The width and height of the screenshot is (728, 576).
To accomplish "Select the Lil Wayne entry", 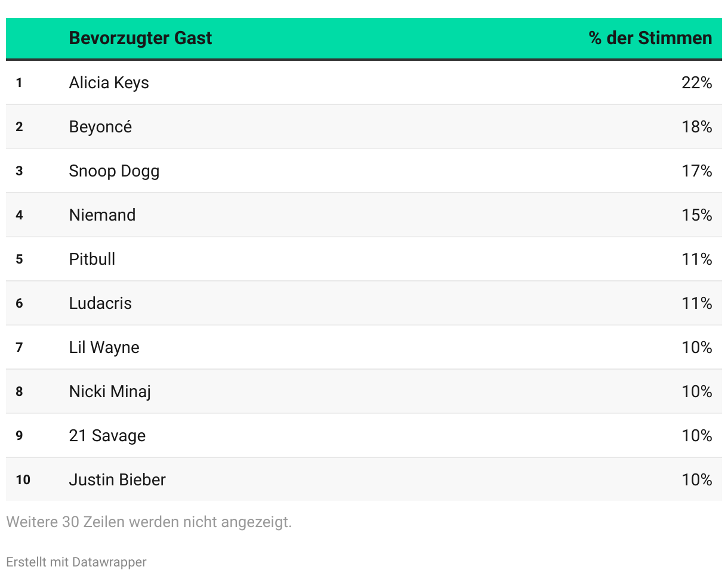I will tap(104, 347).
